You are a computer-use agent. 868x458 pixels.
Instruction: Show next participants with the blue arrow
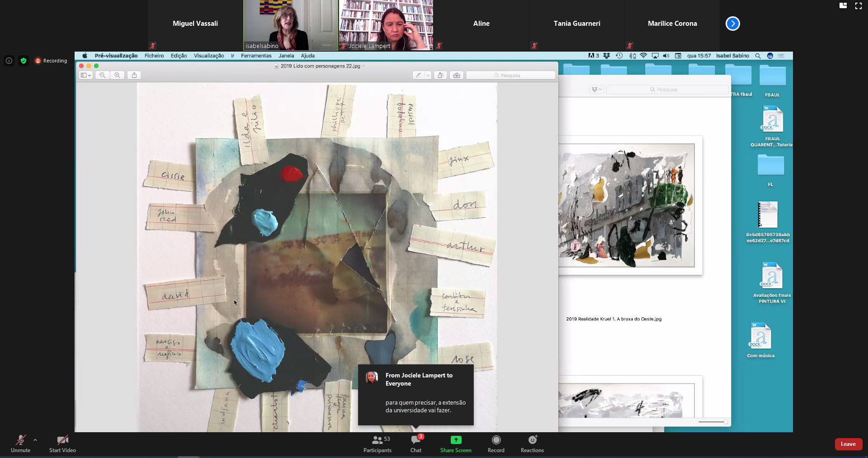[732, 24]
